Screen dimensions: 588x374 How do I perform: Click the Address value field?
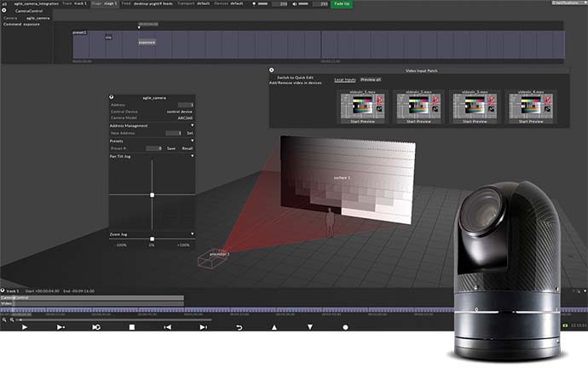click(x=186, y=105)
